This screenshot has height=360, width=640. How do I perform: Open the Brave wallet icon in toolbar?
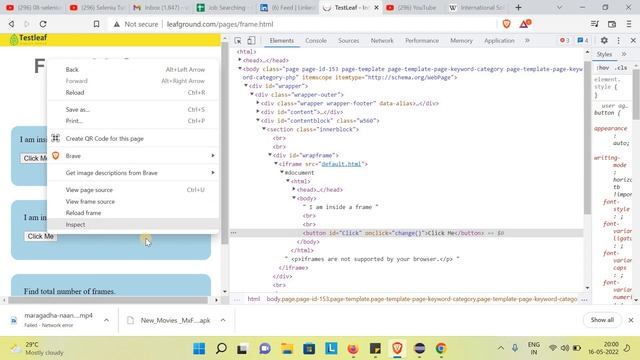pyautogui.click(x=611, y=24)
